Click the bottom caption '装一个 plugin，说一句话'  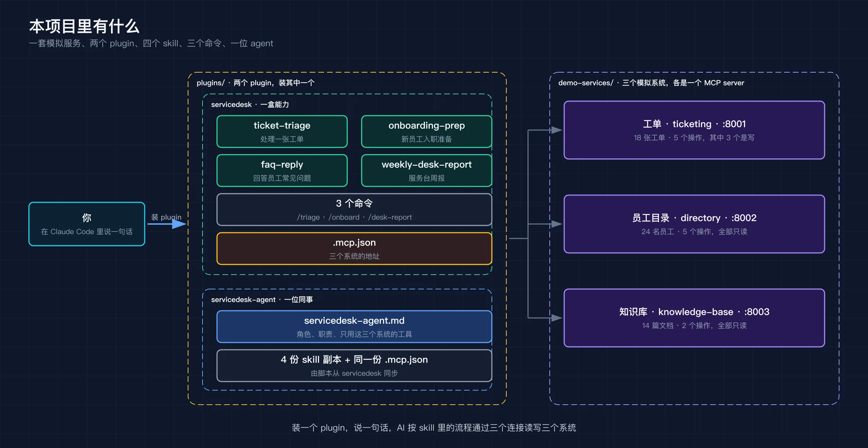[x=434, y=428]
